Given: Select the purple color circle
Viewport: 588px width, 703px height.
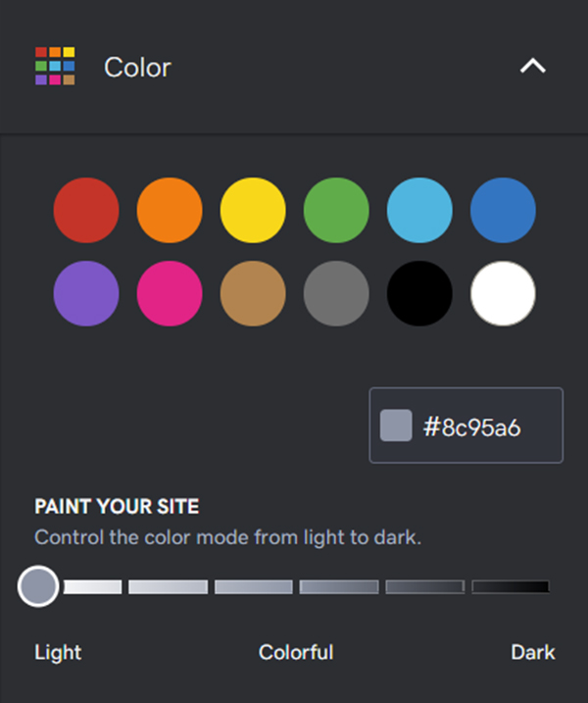Looking at the screenshot, I should pos(86,294).
